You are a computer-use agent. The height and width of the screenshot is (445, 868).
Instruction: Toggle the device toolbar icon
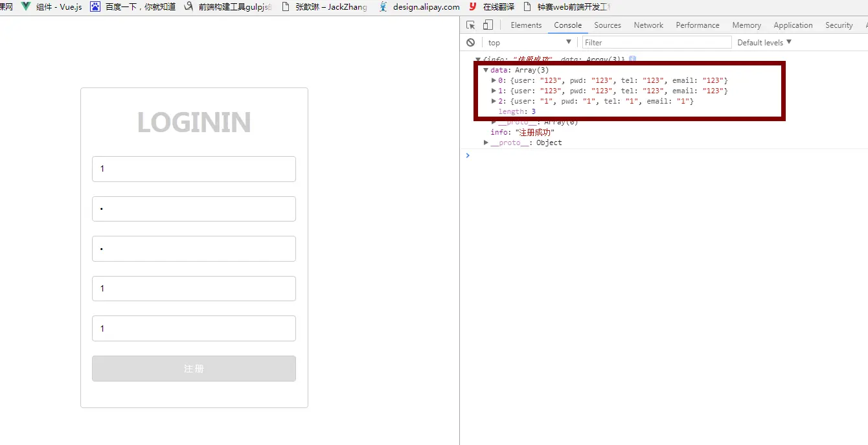pyautogui.click(x=488, y=25)
